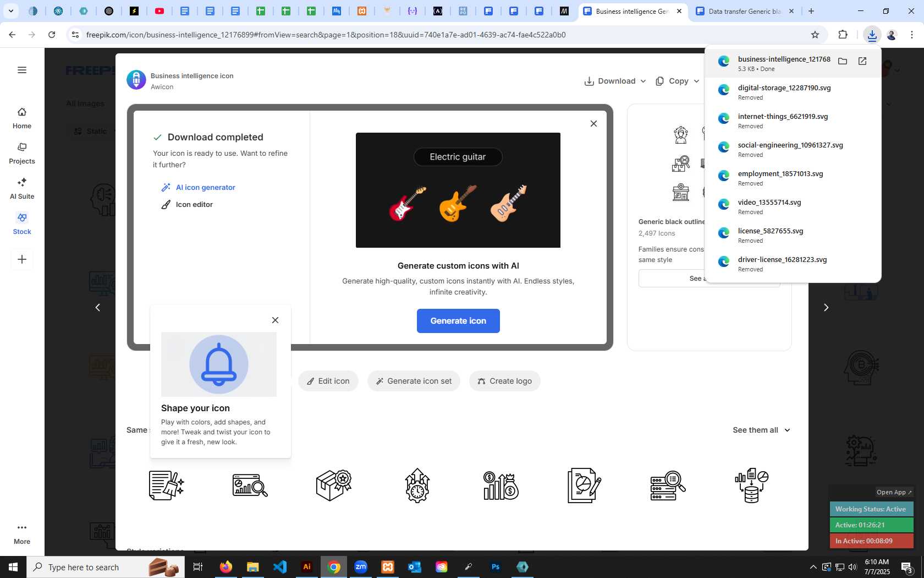924x578 pixels.
Task: Select server search magnifier thumbnail
Action: point(668,486)
